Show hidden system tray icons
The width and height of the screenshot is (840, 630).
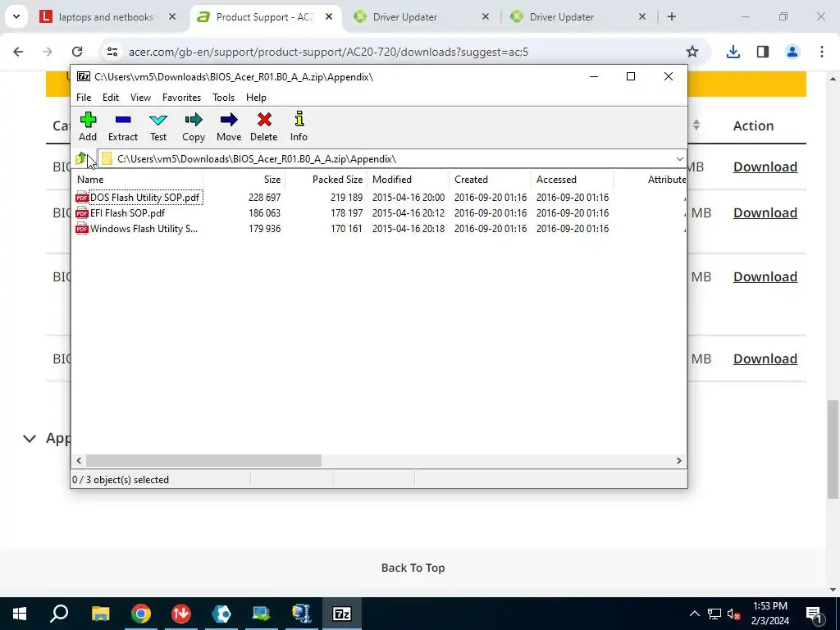tap(694, 614)
